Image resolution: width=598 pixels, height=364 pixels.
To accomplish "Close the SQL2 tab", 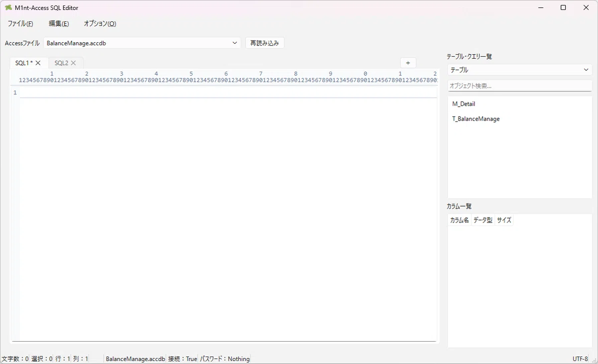I will click(x=73, y=63).
